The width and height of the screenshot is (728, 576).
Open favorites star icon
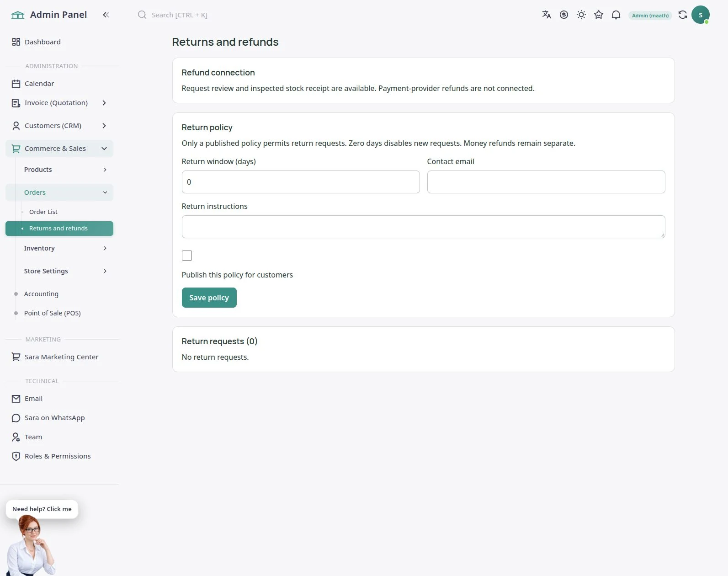tap(599, 15)
